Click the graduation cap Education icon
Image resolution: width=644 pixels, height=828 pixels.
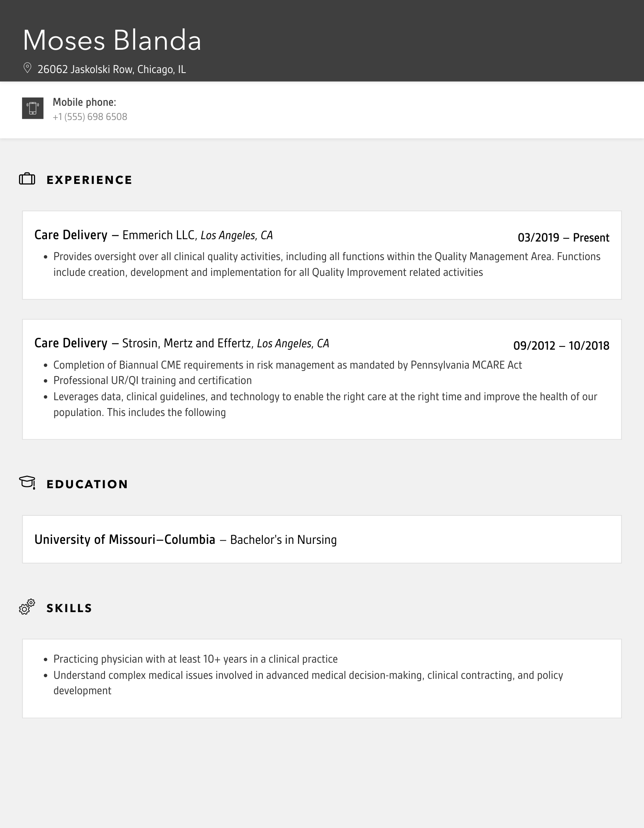(27, 482)
